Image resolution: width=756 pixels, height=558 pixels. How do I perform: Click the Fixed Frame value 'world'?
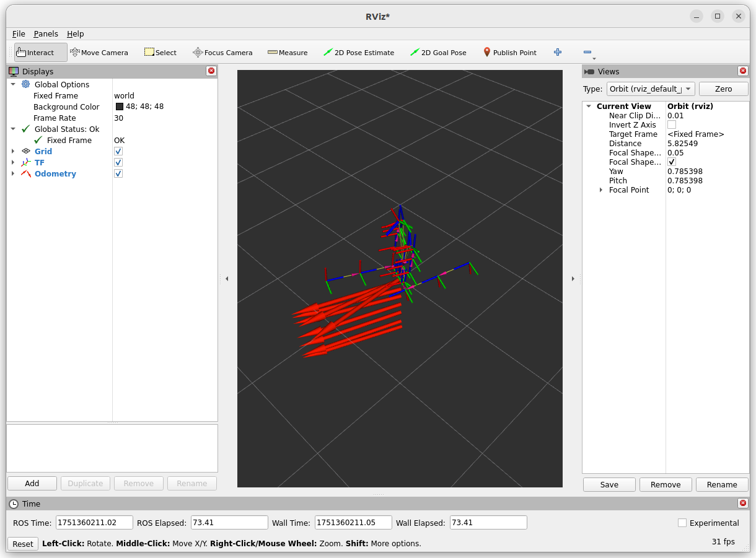[124, 95]
